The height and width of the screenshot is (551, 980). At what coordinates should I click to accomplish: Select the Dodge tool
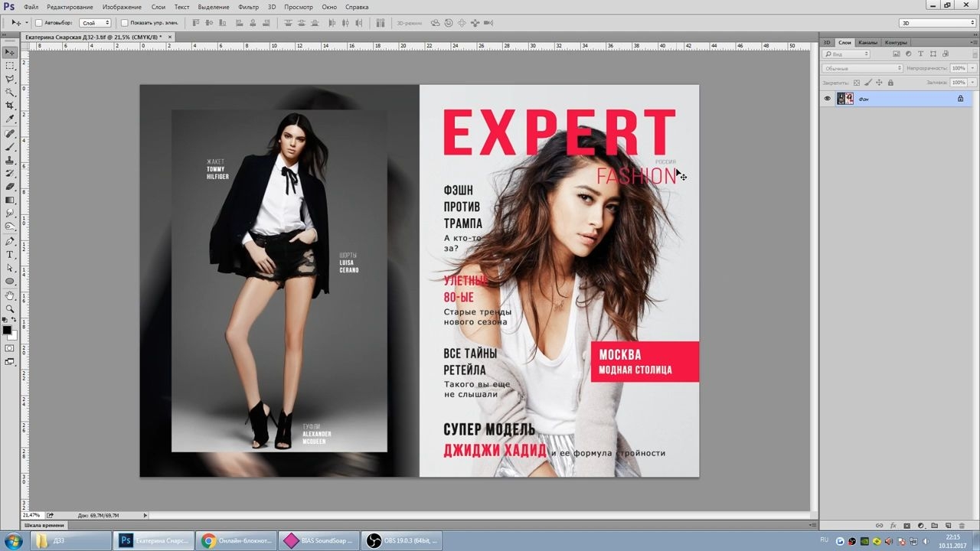click(10, 226)
